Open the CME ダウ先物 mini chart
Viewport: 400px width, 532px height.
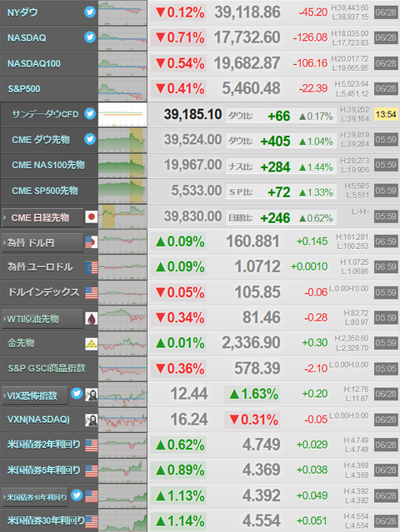[x=122, y=140]
